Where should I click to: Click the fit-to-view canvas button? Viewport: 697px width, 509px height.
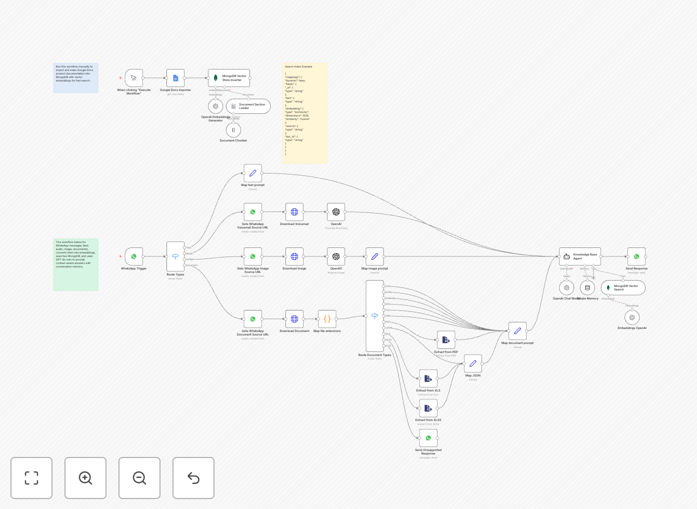pyautogui.click(x=32, y=478)
